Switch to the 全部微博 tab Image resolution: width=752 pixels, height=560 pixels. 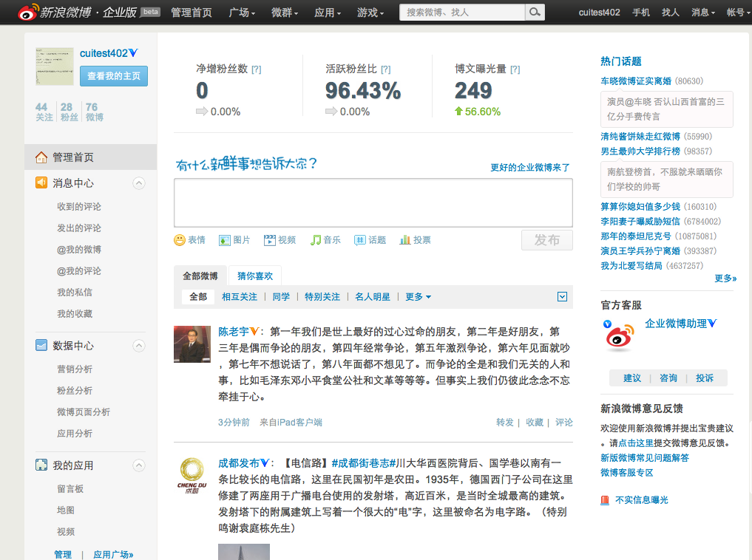(200, 276)
